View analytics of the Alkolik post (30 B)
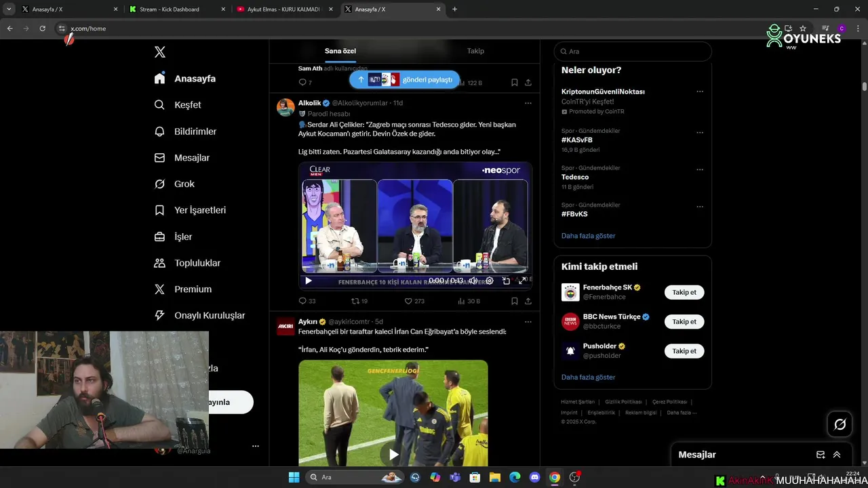 [469, 301]
